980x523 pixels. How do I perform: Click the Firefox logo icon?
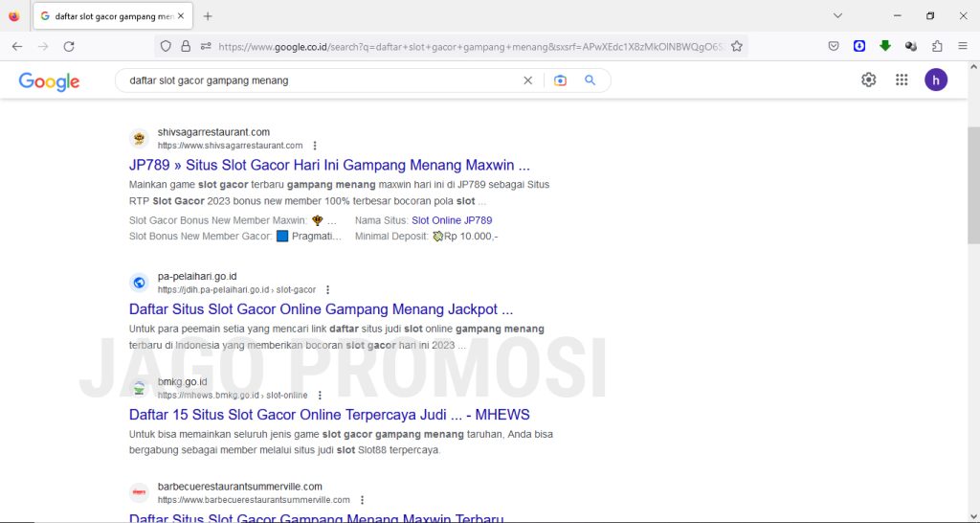coord(13,16)
